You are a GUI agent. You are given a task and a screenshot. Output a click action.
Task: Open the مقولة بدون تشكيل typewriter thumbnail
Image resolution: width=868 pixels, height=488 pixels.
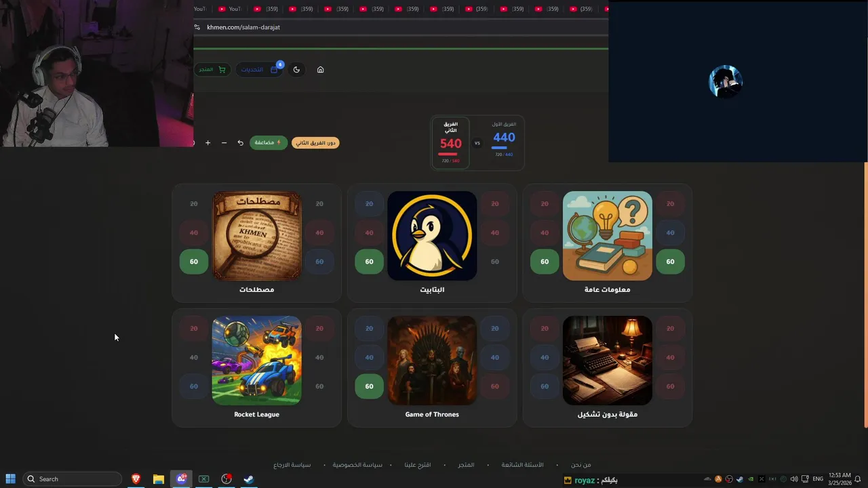(x=608, y=361)
